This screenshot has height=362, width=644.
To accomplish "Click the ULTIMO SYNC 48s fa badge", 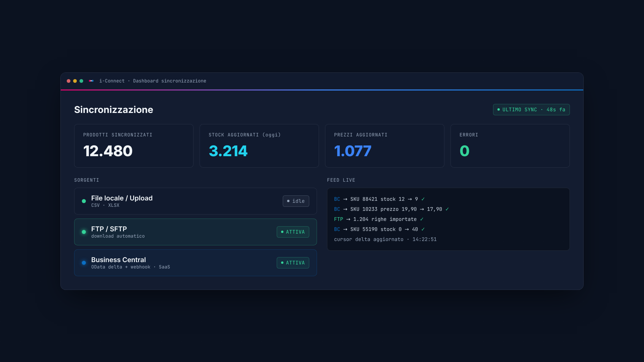I will coord(531,110).
